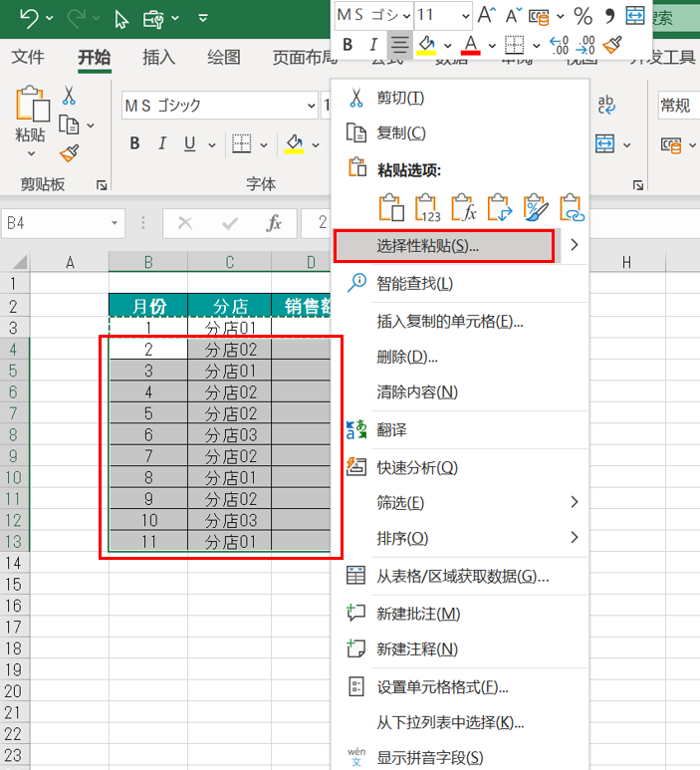Click the Copy icon in ribbon clipboard group

point(69,125)
